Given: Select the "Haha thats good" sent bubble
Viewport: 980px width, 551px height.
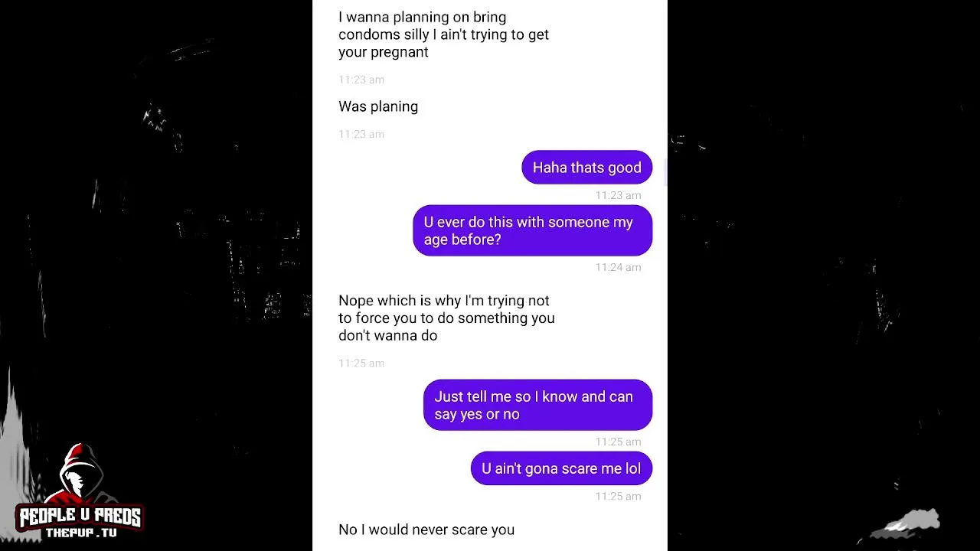Looking at the screenshot, I should pyautogui.click(x=586, y=168).
